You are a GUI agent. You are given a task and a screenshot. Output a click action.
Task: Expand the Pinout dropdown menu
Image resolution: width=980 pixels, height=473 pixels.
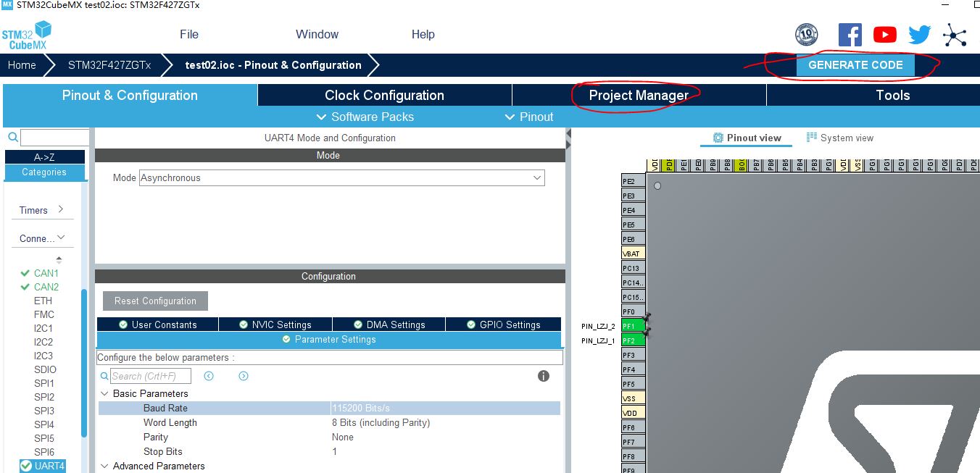[x=528, y=117]
